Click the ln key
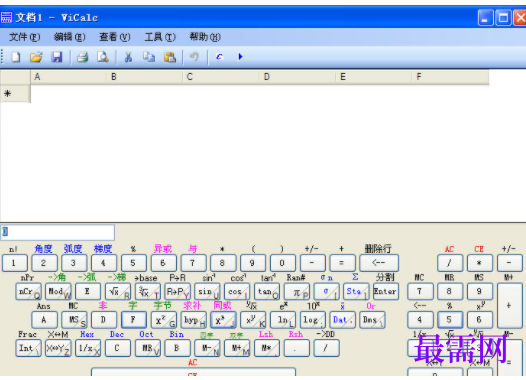The width and height of the screenshot is (526, 380). point(283,320)
